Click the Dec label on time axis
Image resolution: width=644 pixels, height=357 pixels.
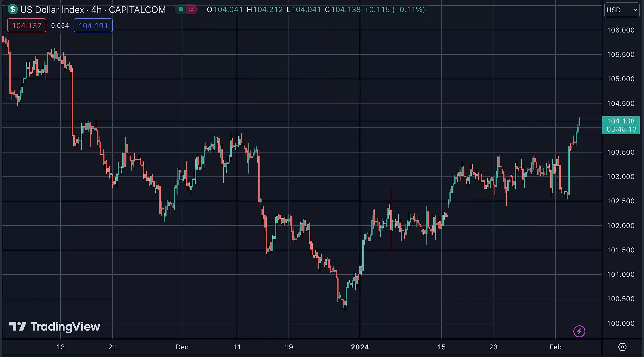click(182, 347)
